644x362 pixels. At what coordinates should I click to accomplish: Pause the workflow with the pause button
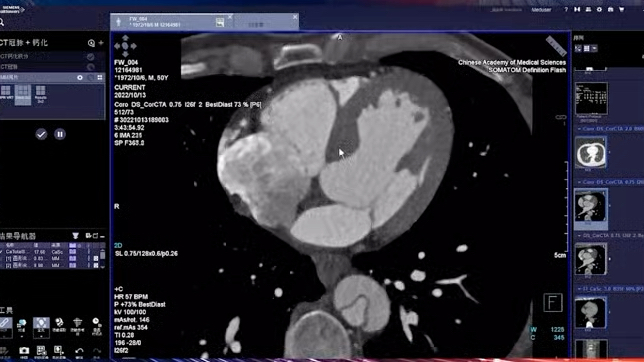pyautogui.click(x=60, y=134)
